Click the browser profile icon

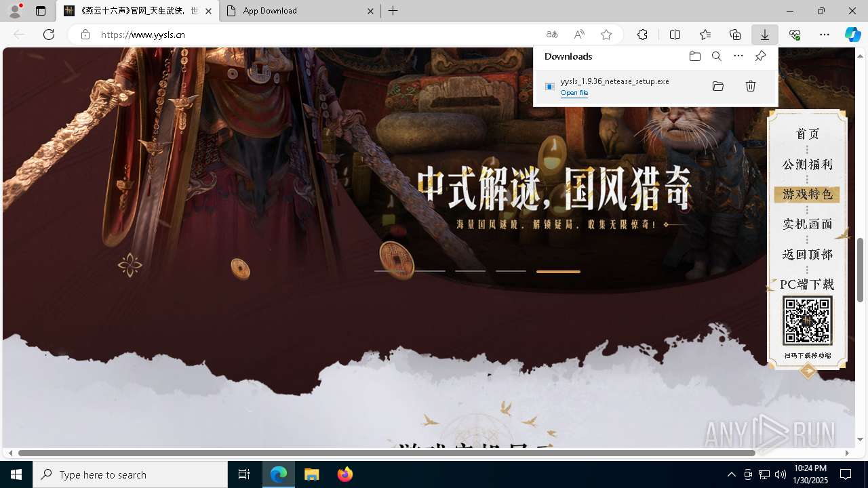[x=14, y=11]
